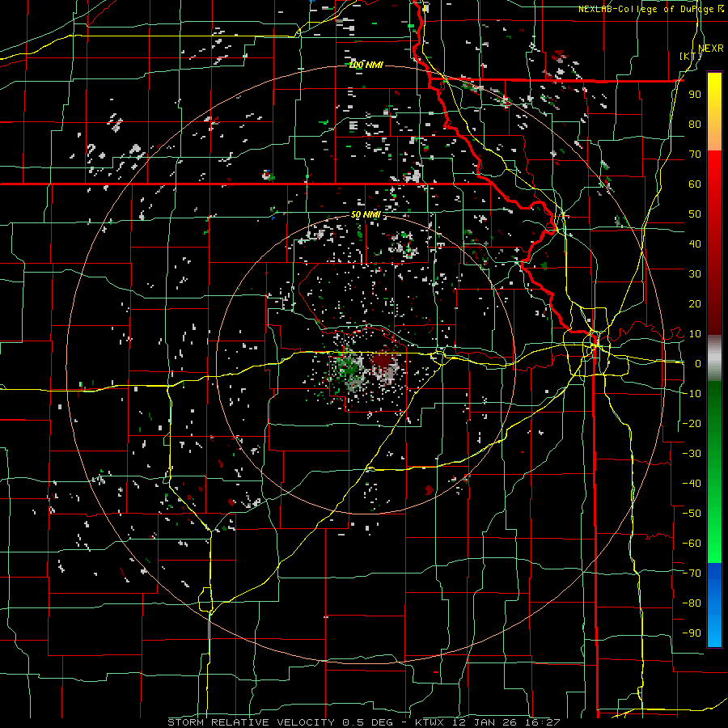The height and width of the screenshot is (728, 728).
Task: Click the [KT] units label
Action: click(x=691, y=56)
